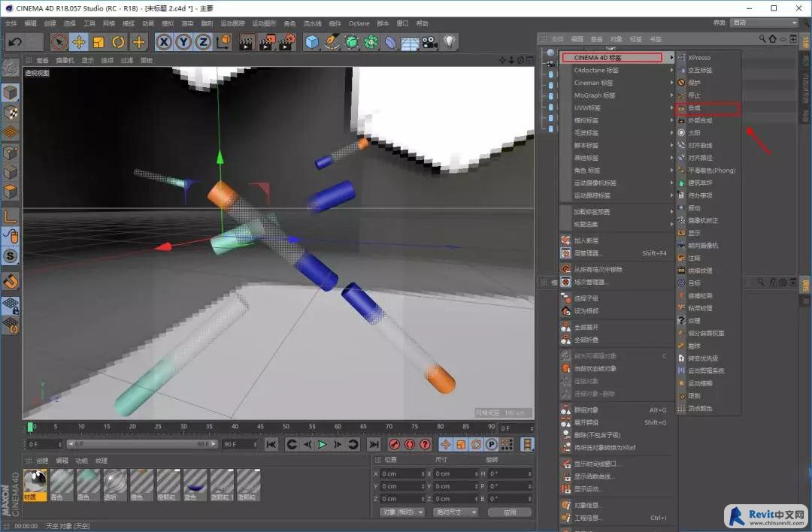The width and height of the screenshot is (812, 532).
Task: Open the green array modeling icon
Action: pos(371,42)
